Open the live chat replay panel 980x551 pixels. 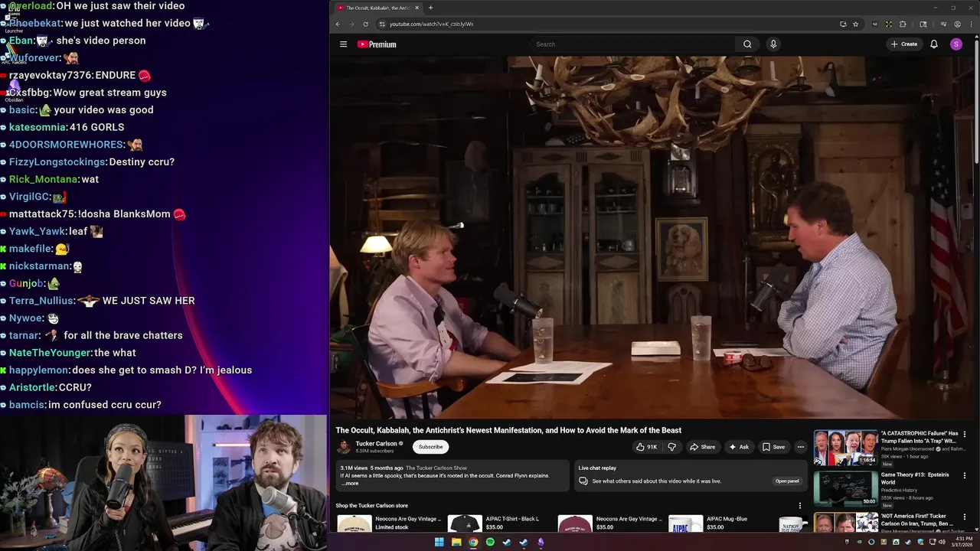[787, 481]
